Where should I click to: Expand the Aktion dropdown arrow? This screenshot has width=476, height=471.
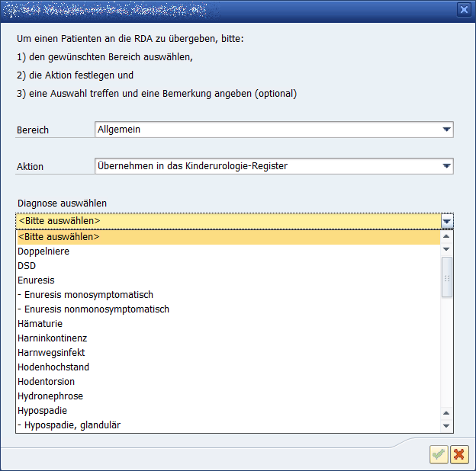[x=447, y=166]
